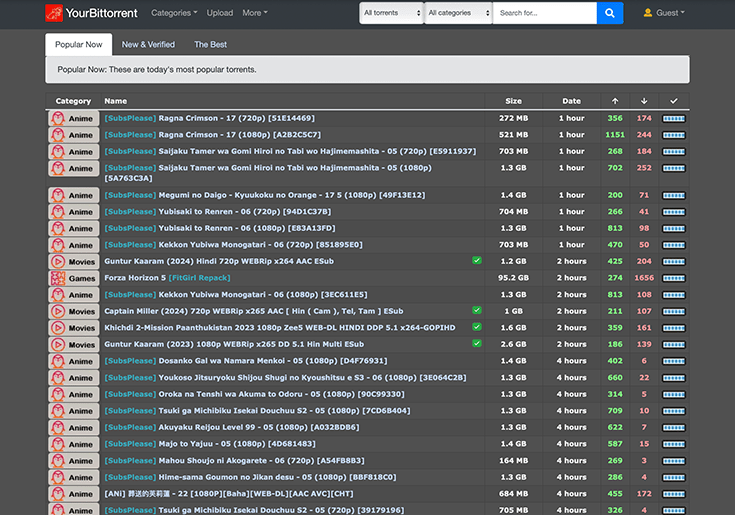Image resolution: width=735 pixels, height=515 pixels.
Task: Click in the Search for... field
Action: (545, 13)
